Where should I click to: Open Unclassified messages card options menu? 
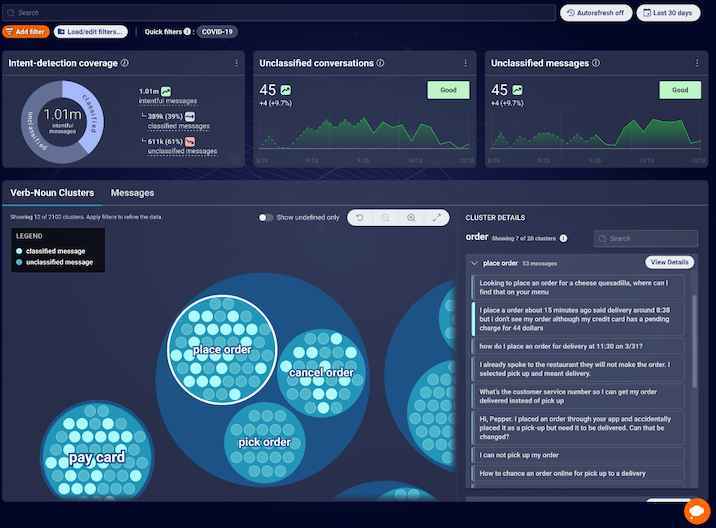point(697,63)
